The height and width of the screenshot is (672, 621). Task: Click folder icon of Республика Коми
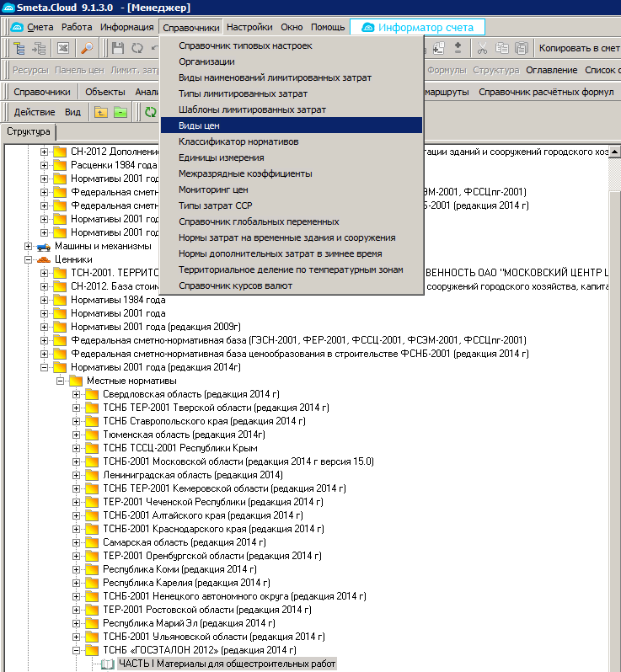tap(92, 569)
